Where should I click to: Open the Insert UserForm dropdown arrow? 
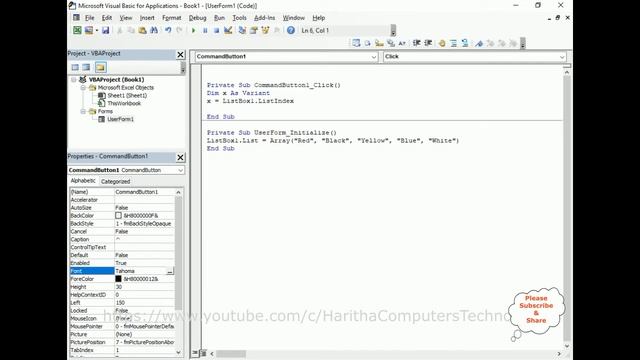click(x=97, y=30)
